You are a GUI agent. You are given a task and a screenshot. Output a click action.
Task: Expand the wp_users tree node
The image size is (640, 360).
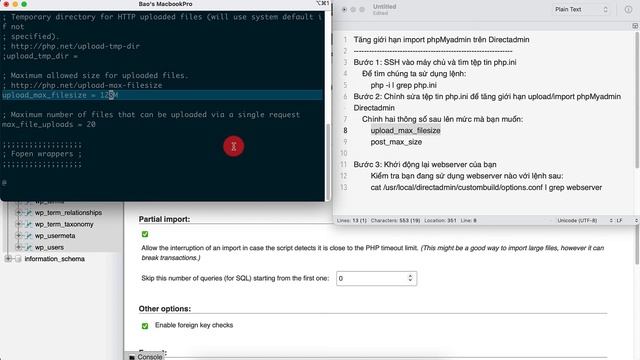tap(18, 247)
